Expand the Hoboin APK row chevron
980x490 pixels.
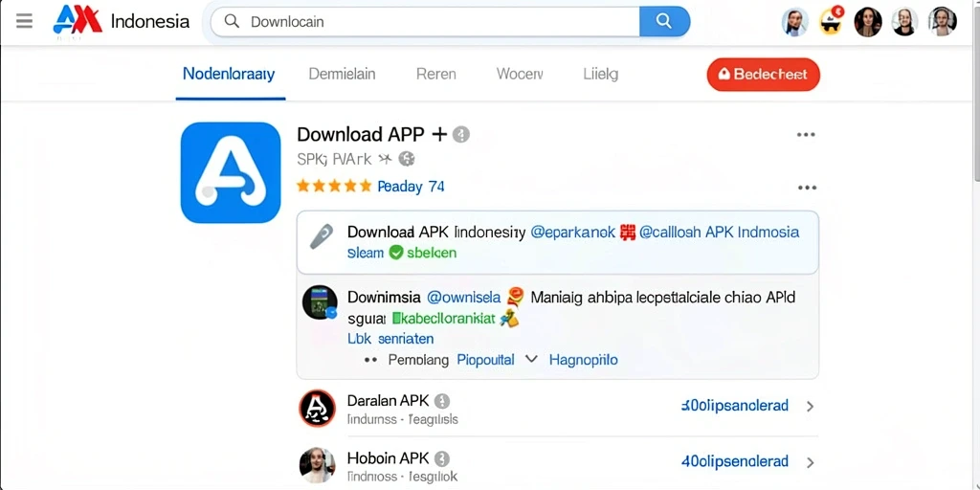[x=810, y=462]
